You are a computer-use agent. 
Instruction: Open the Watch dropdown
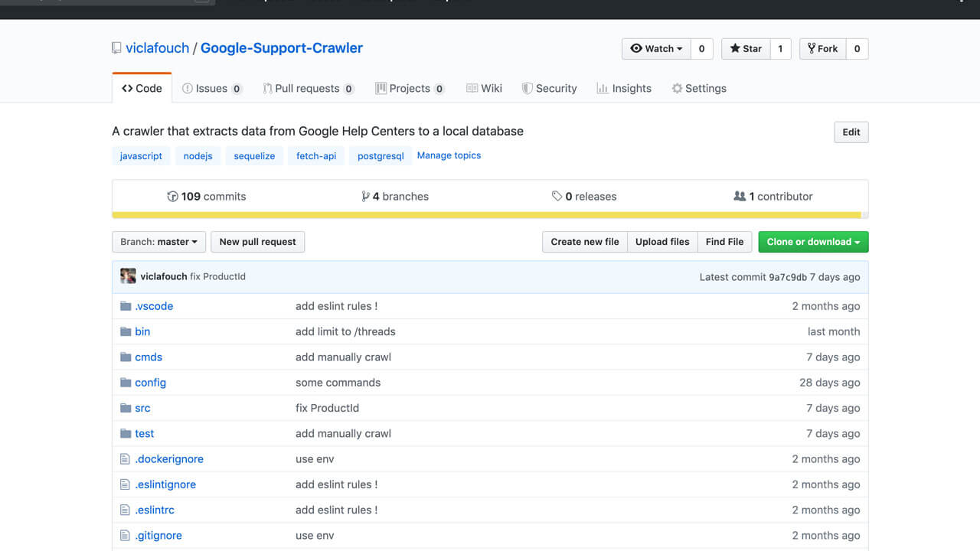(656, 48)
